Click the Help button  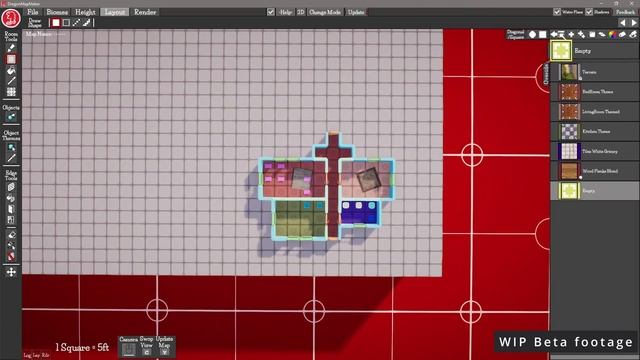[285, 12]
